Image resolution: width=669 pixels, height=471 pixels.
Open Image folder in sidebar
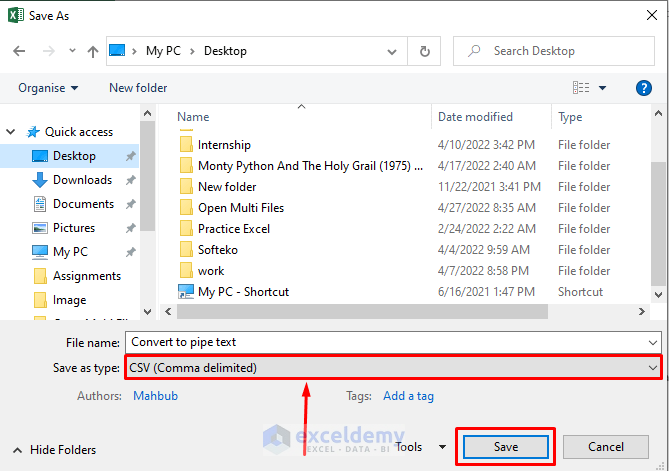69,300
